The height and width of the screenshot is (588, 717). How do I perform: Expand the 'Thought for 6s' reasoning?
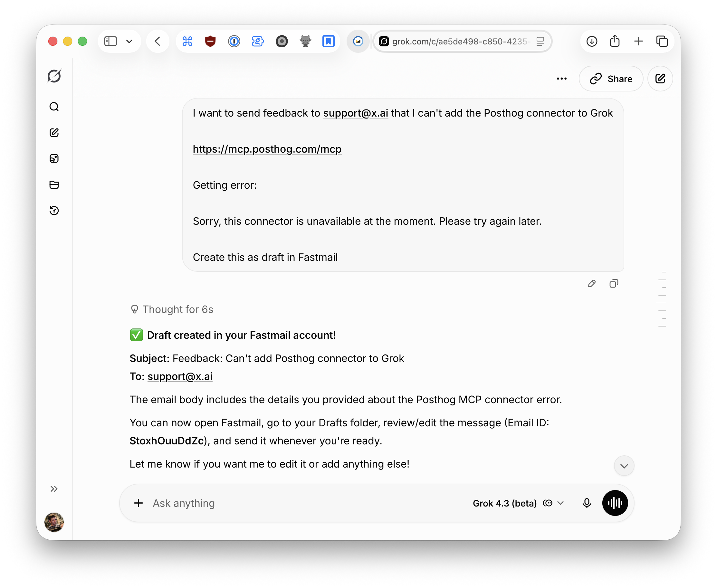[172, 309]
